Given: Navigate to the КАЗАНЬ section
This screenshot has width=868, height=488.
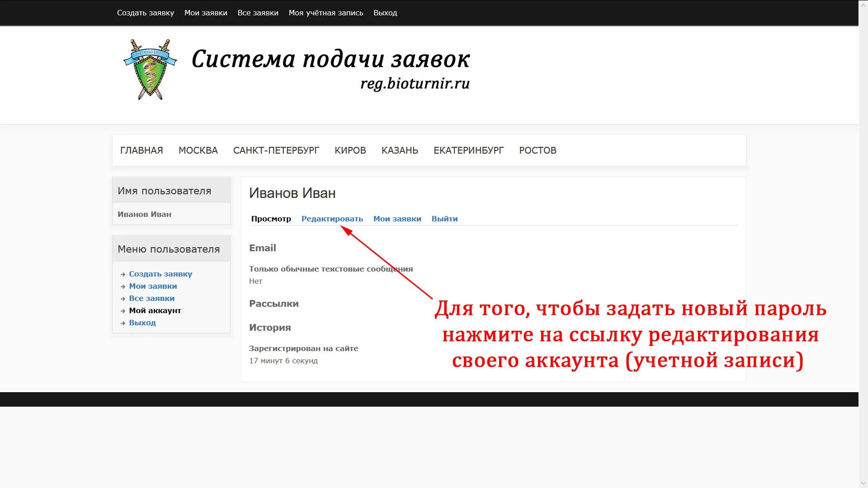Looking at the screenshot, I should coord(400,150).
